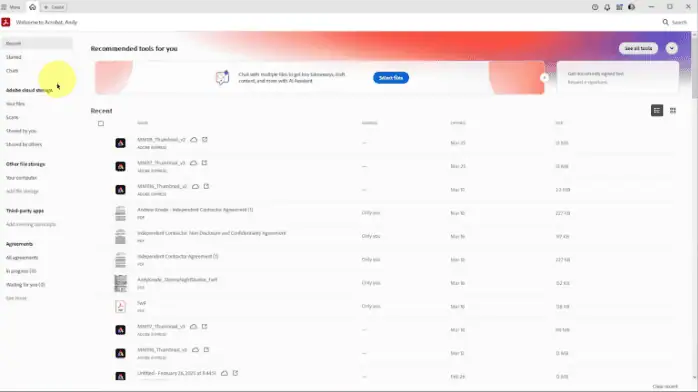This screenshot has height=392, width=698.
Task: Collapse recommended tools with chevron button
Action: click(x=672, y=48)
